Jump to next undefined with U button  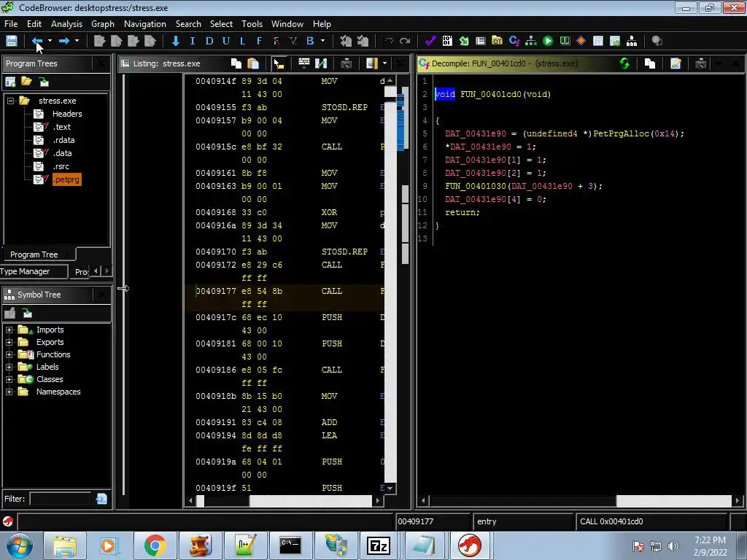click(x=226, y=41)
